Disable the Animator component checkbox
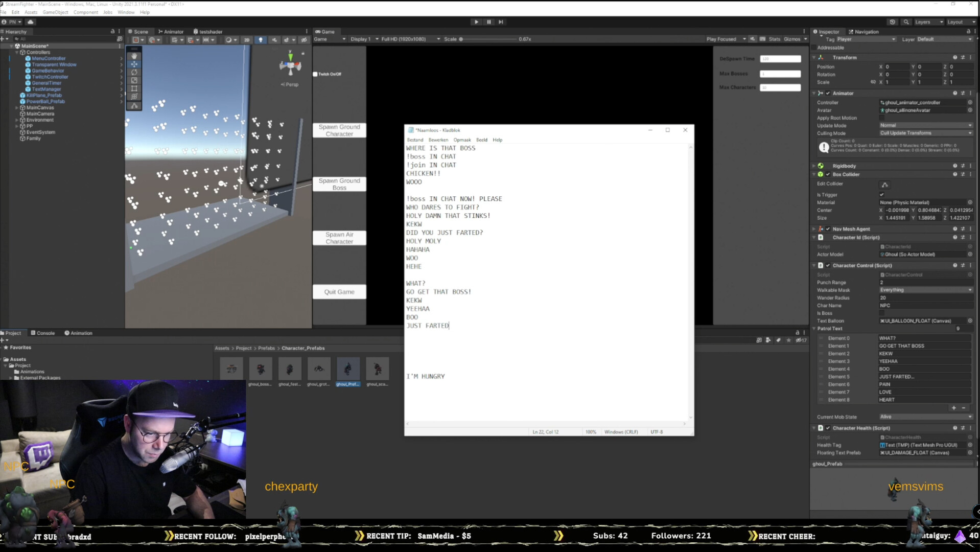 pyautogui.click(x=828, y=94)
